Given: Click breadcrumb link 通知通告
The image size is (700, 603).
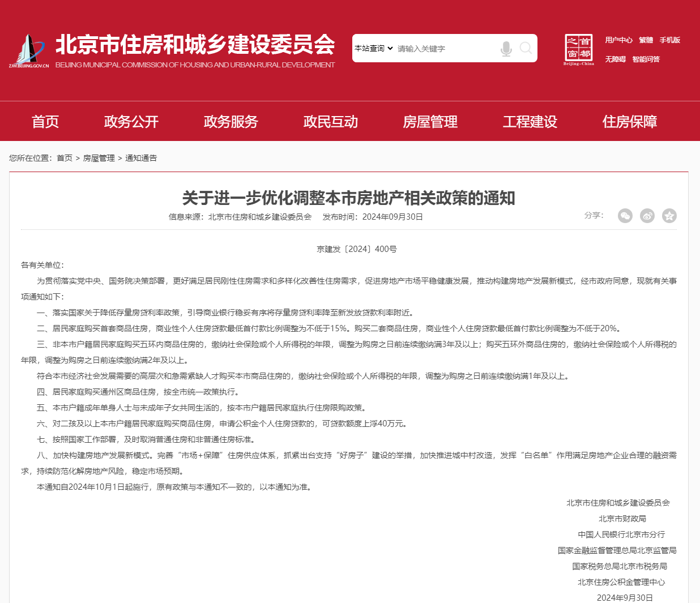Looking at the screenshot, I should point(141,158).
